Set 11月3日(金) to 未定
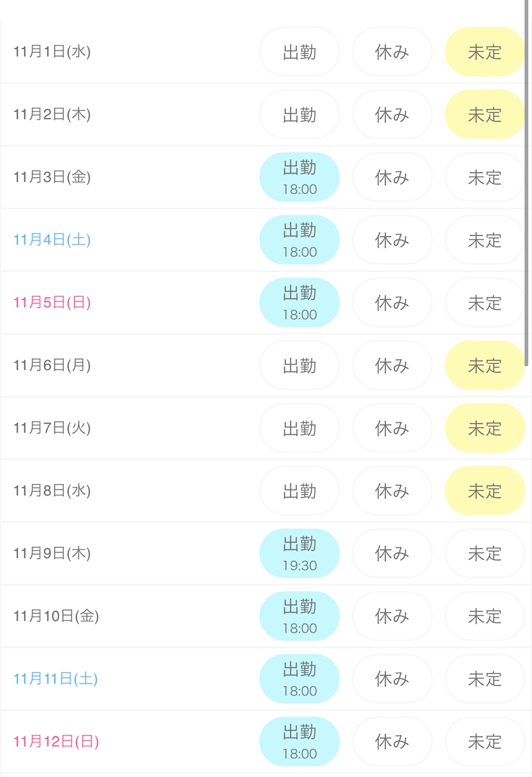The image size is (532, 777). pyautogui.click(x=484, y=177)
